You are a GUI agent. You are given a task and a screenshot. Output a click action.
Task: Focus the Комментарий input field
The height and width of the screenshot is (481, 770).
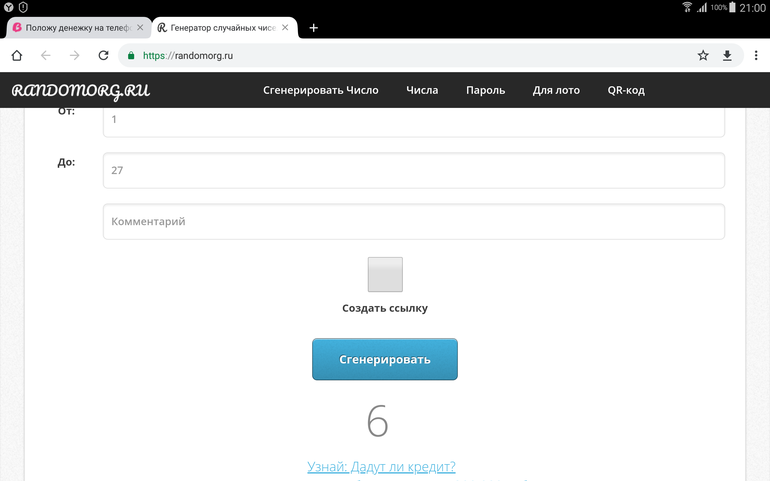pyautogui.click(x=413, y=222)
